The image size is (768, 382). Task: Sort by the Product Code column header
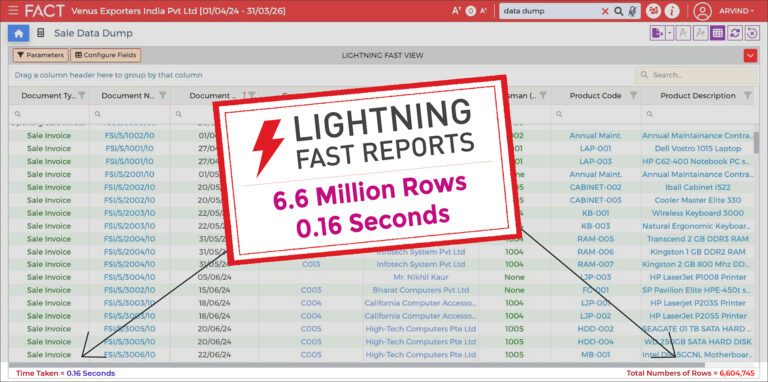[x=596, y=96]
